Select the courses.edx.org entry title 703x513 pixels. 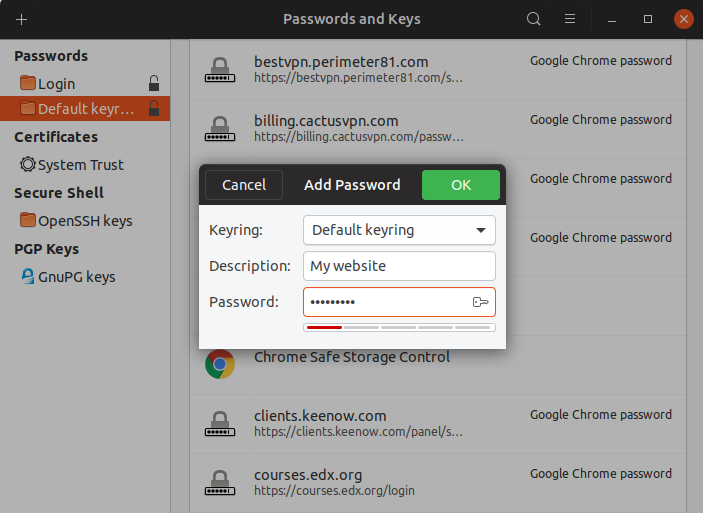pos(308,475)
